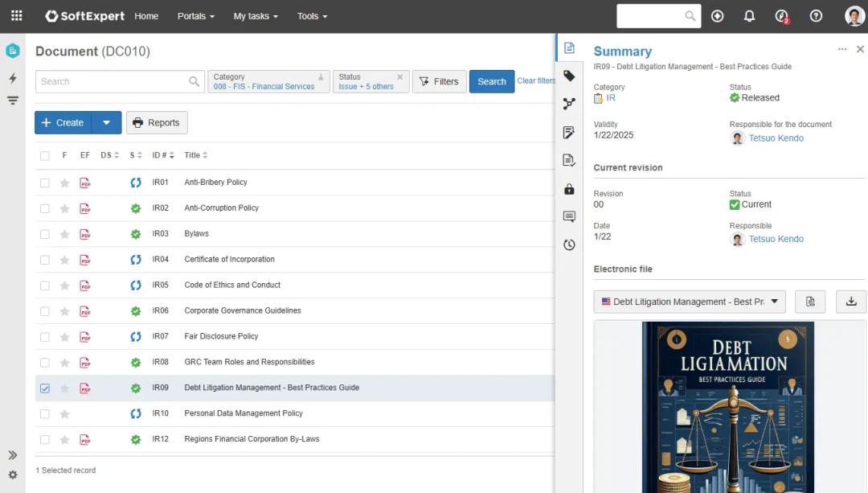Open the electronic file language dropdown

tap(689, 302)
